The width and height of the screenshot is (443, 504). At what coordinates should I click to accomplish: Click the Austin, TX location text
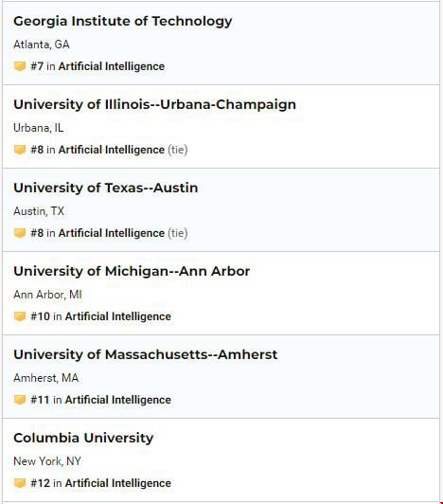(x=39, y=211)
